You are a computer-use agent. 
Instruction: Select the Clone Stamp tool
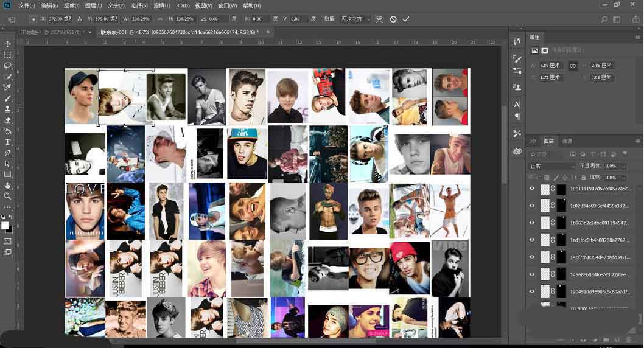[7, 109]
